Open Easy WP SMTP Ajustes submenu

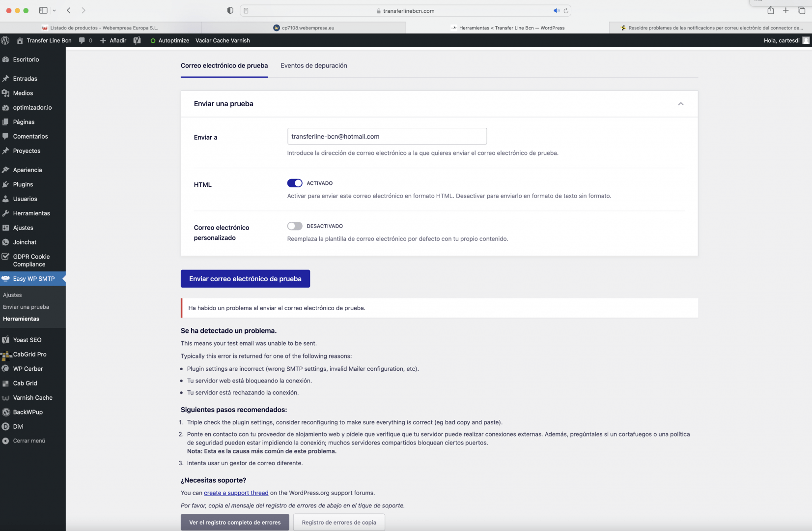pos(12,295)
